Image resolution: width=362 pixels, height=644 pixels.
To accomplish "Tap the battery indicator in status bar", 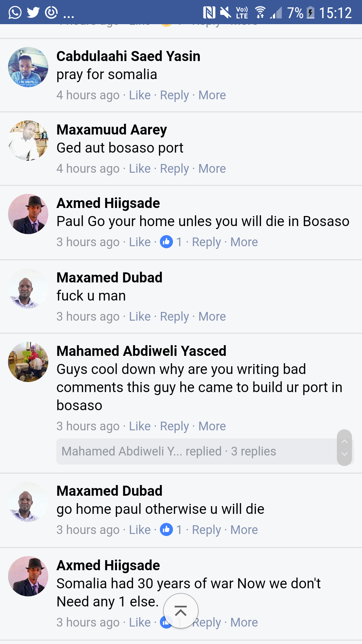I will point(311,13).
